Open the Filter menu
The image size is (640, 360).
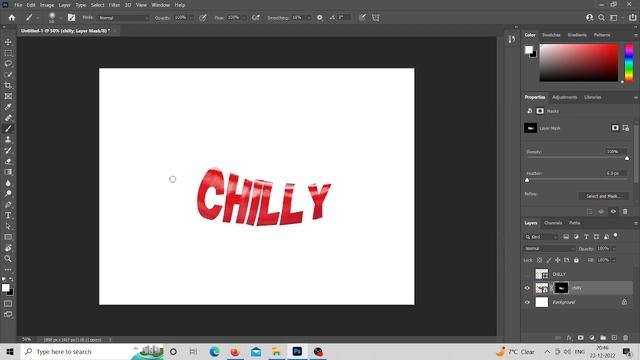point(114,5)
